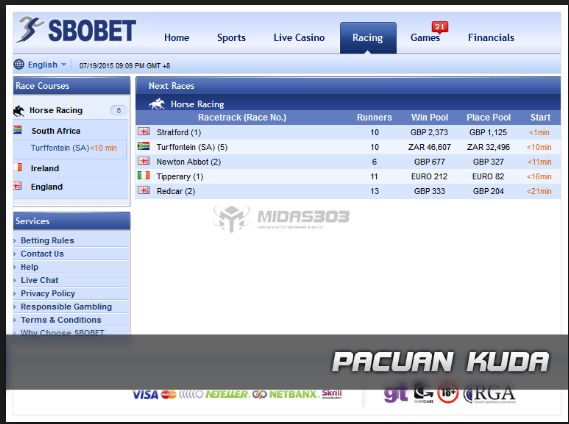569x424 pixels.
Task: Click the Turffontein row's South Africa flag
Action: 144,146
